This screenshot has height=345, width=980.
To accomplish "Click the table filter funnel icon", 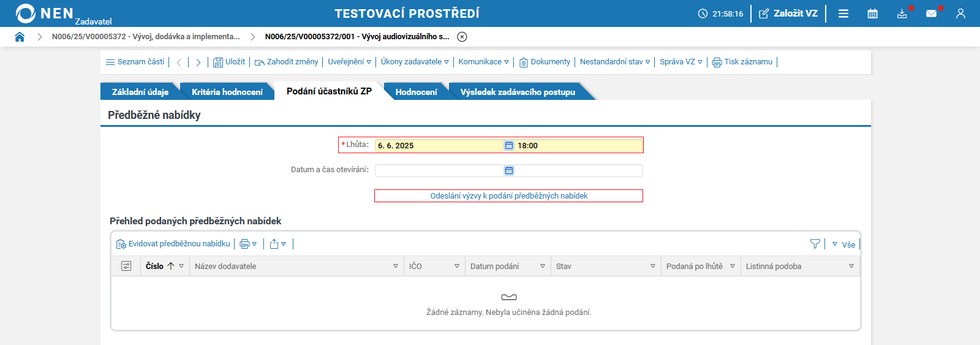I will 815,244.
